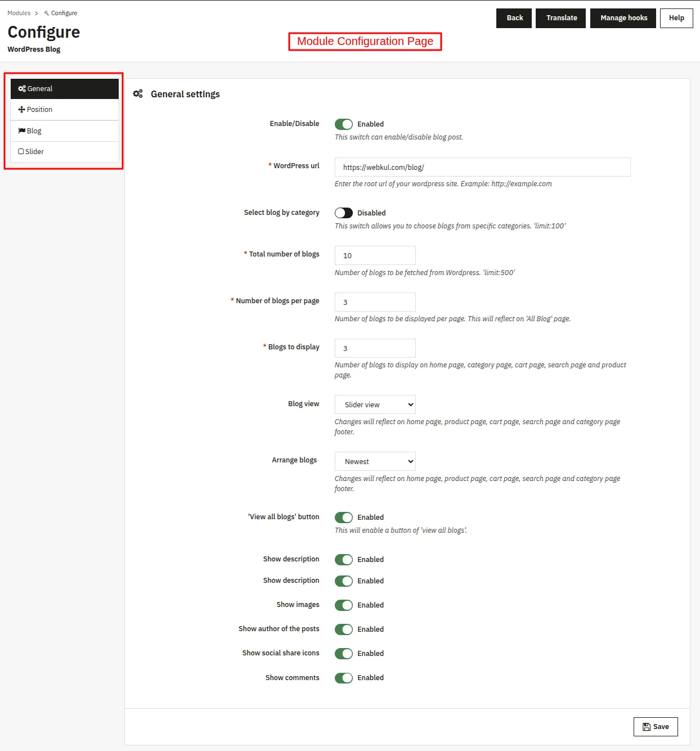This screenshot has width=700, height=751.
Task: Click the Back button
Action: pos(514,18)
